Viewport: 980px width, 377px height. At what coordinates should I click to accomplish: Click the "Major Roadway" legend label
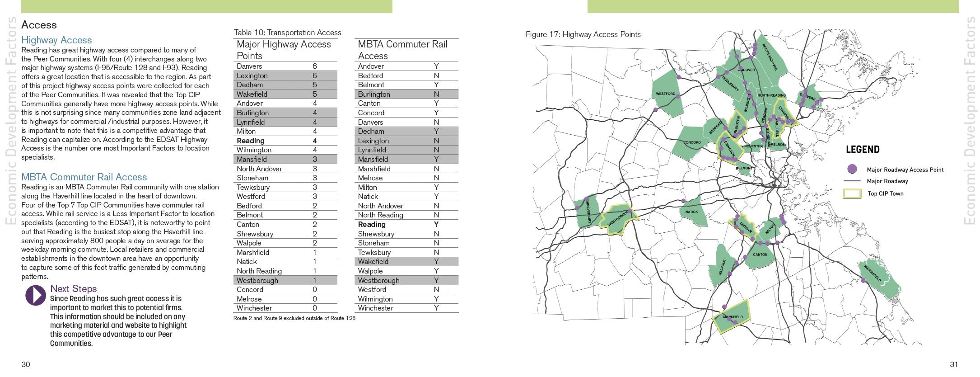click(x=887, y=181)
